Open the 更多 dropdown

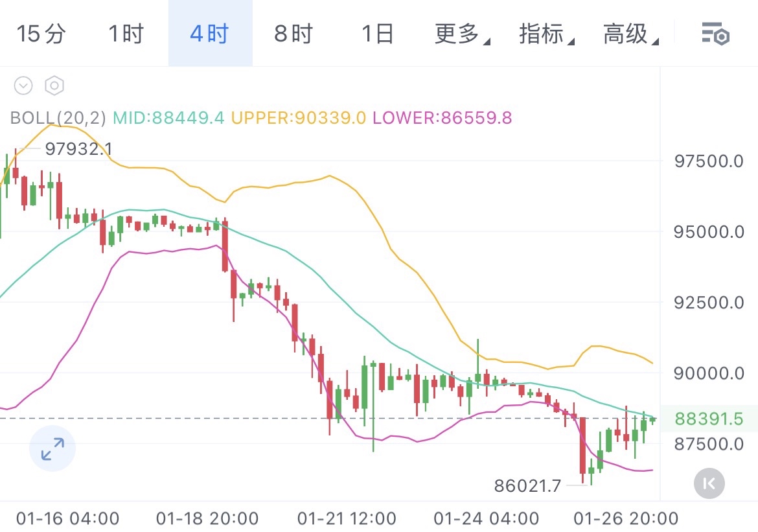(461, 34)
